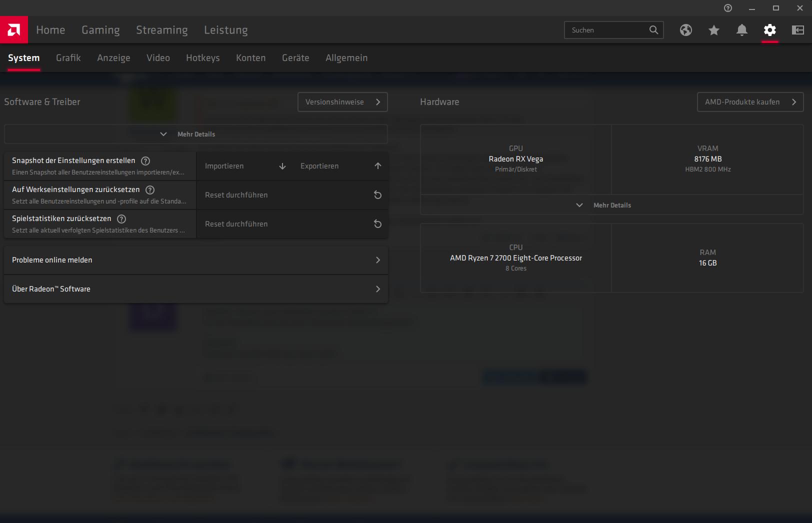Click the export up-arrow icon
812x523 pixels.
pyautogui.click(x=378, y=166)
